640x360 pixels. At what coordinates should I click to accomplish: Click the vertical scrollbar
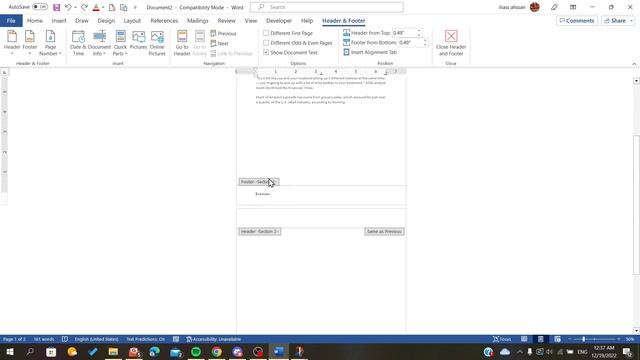coord(636,205)
